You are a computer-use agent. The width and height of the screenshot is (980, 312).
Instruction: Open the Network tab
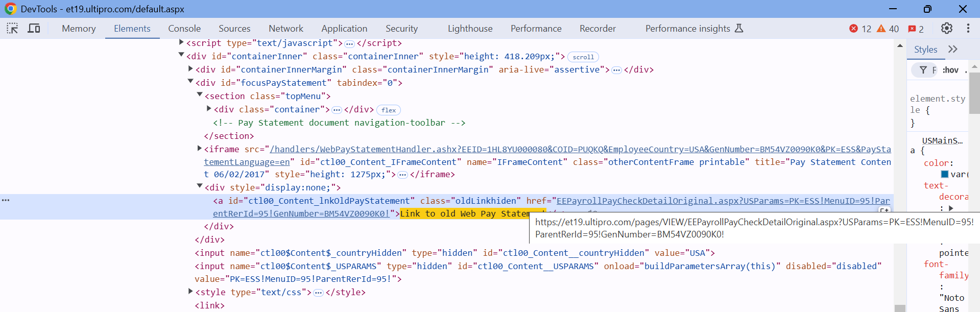286,29
